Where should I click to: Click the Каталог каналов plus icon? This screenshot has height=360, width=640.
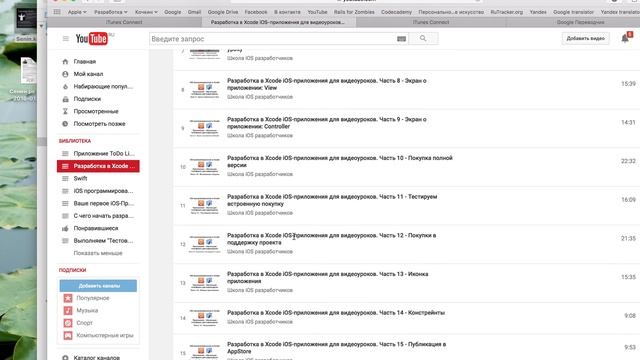click(65, 358)
